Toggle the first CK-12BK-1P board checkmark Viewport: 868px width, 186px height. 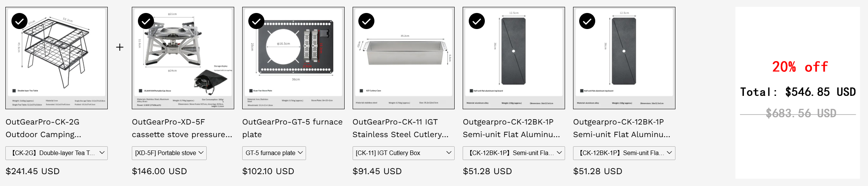477,21
